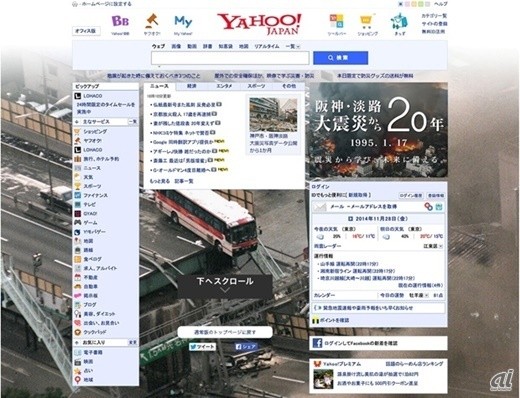The height and width of the screenshot is (398, 520).
Task: Open ショッピング in the services sidebar
Action: point(95,132)
